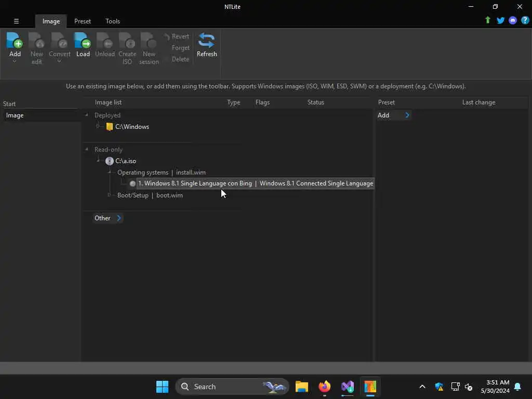Click the Status column header
Screen dimensions: 532x399
tap(315, 102)
